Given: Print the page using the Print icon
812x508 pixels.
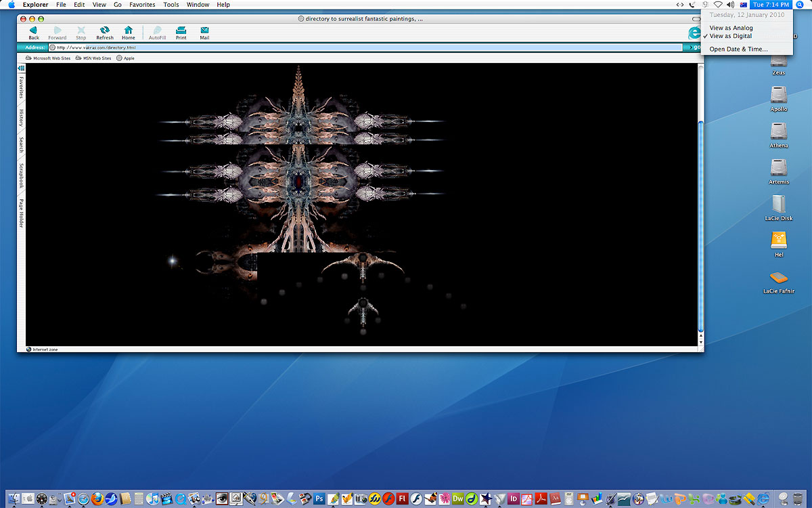Looking at the screenshot, I should [181, 33].
